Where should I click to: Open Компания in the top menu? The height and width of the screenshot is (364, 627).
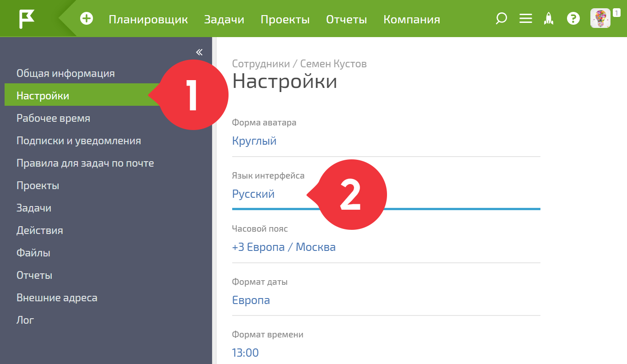[x=412, y=19]
